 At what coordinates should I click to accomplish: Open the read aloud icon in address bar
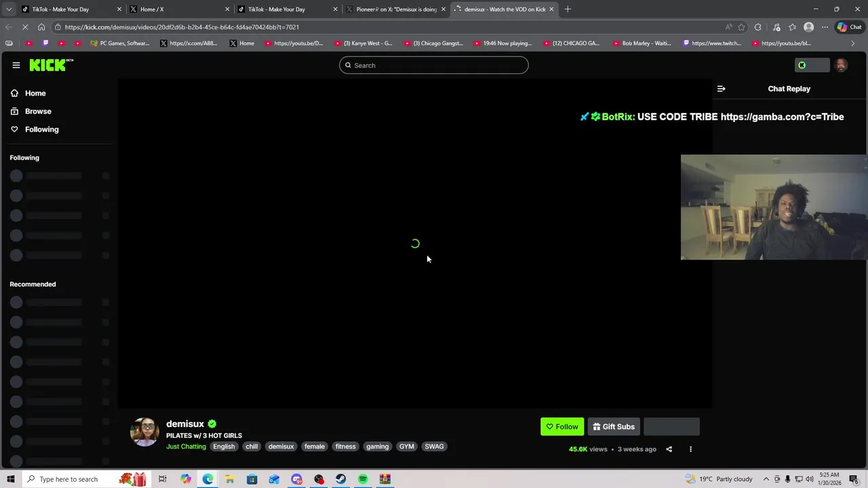coord(728,27)
